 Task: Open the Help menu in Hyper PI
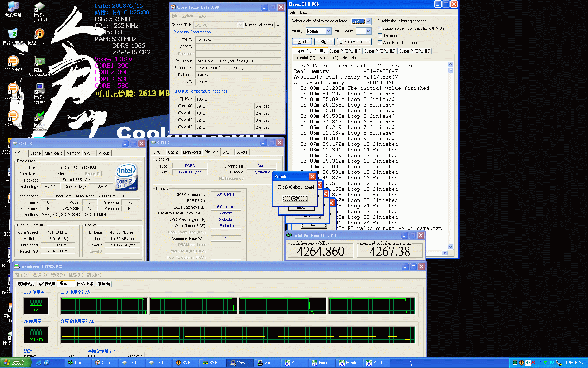click(303, 12)
